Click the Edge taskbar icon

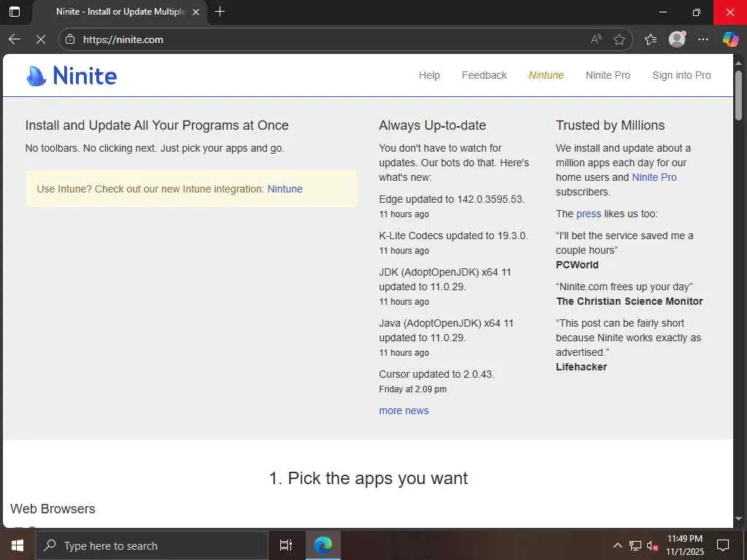coord(323,545)
